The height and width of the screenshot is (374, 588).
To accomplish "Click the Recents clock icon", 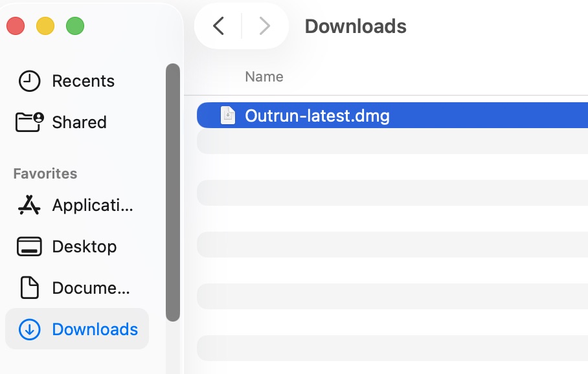I will (x=29, y=81).
